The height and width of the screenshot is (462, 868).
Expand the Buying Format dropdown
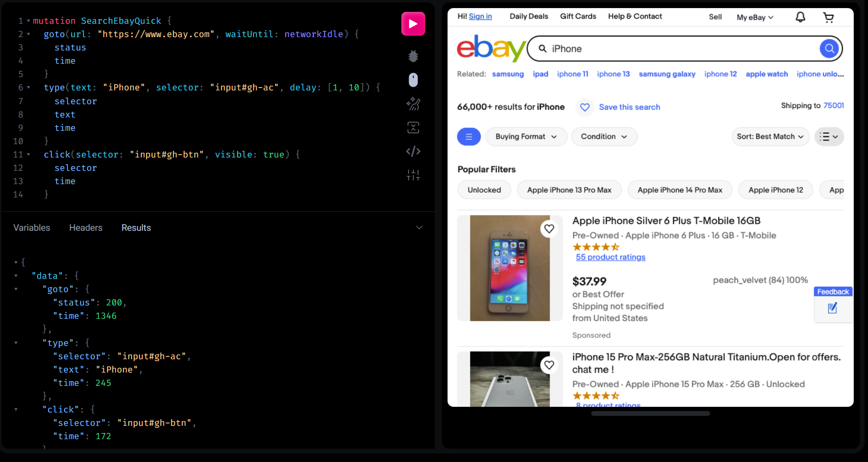coord(526,137)
